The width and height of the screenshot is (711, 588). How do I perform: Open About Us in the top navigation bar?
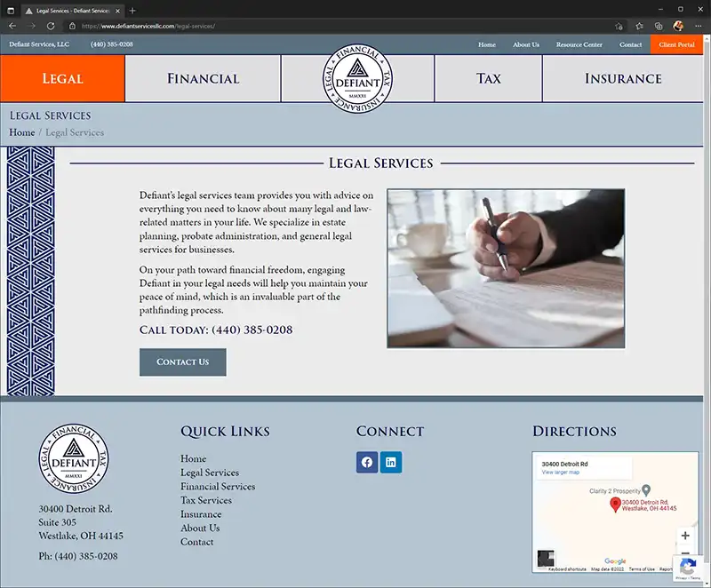click(526, 44)
